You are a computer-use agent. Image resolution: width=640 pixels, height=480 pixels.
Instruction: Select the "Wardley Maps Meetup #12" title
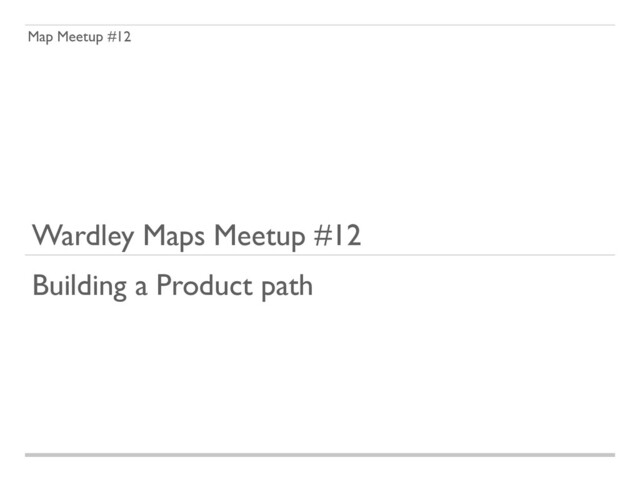pos(196,237)
